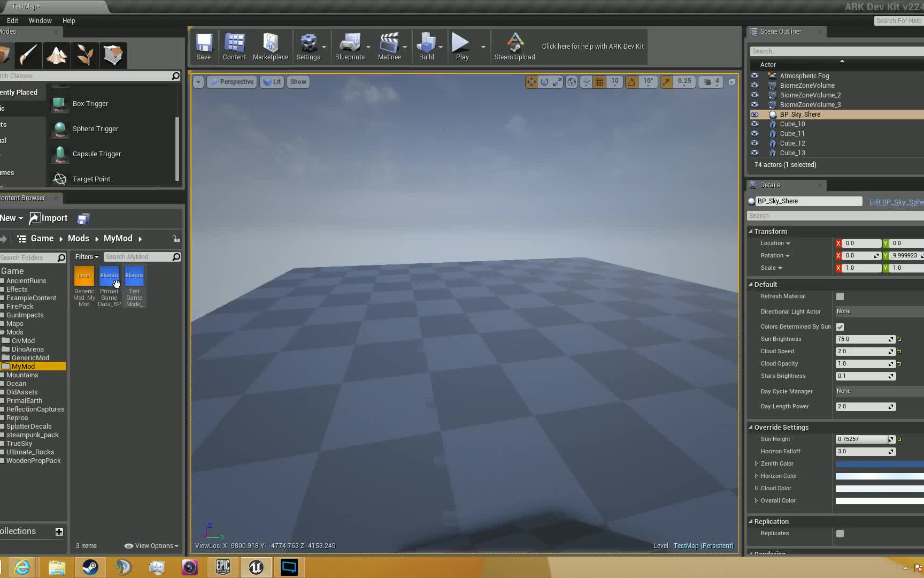924x578 pixels.
Task: Click the Blueprints toolbar icon
Action: click(350, 47)
